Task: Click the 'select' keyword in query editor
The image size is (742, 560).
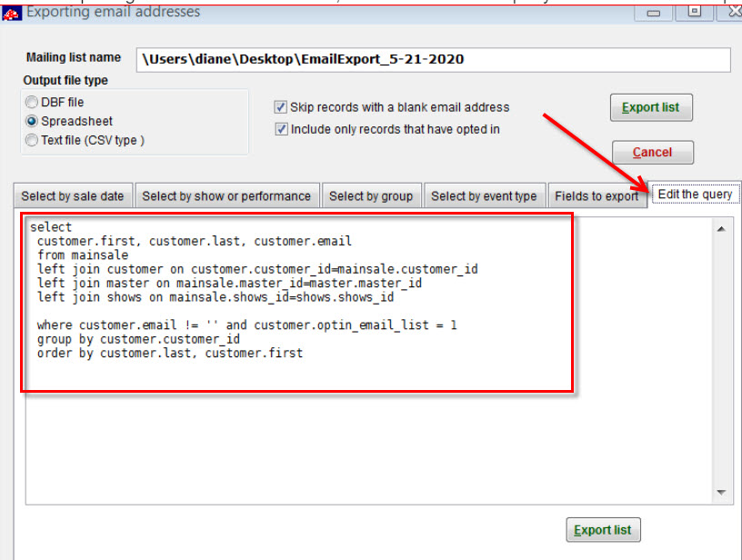Action: coord(51,227)
